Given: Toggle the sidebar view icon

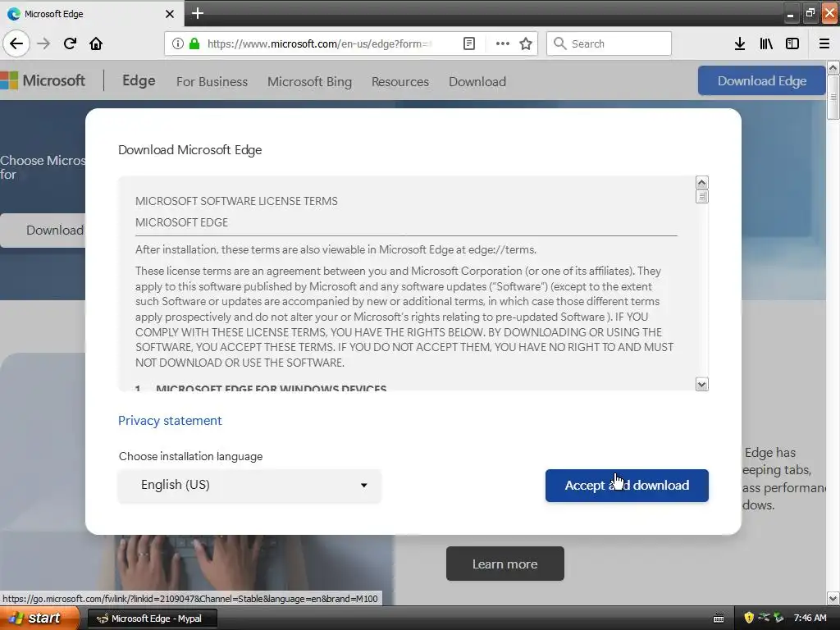Looking at the screenshot, I should pos(792,43).
